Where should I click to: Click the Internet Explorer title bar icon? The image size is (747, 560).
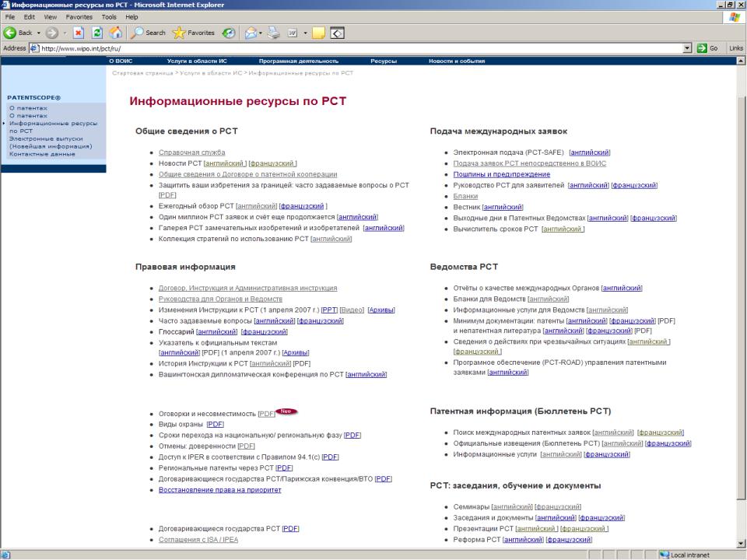click(5, 5)
